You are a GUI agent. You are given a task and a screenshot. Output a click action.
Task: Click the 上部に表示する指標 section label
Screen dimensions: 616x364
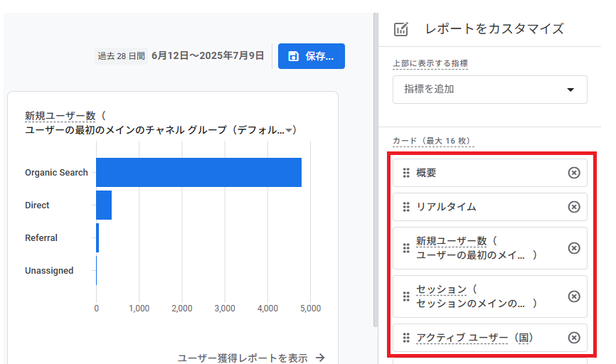430,63
